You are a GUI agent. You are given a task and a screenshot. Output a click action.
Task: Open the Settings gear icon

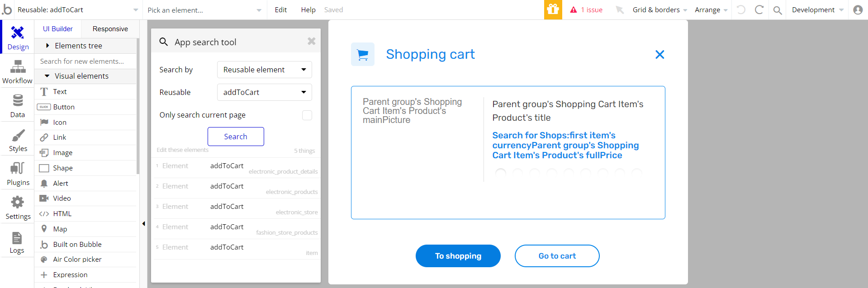18,202
